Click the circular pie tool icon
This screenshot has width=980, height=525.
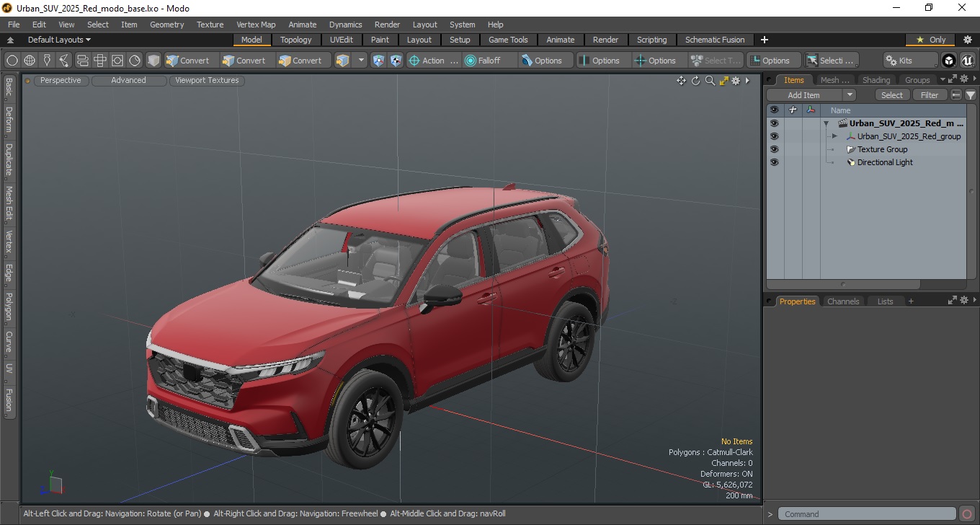[135, 61]
